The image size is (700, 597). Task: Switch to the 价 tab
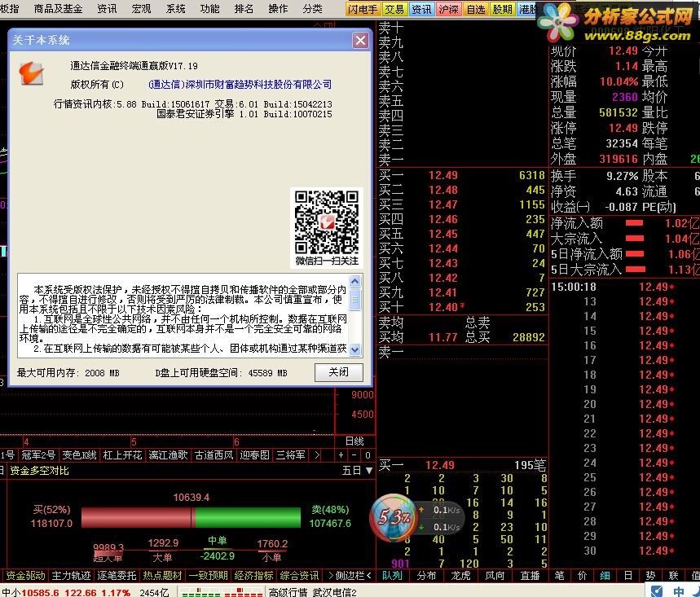583,576
